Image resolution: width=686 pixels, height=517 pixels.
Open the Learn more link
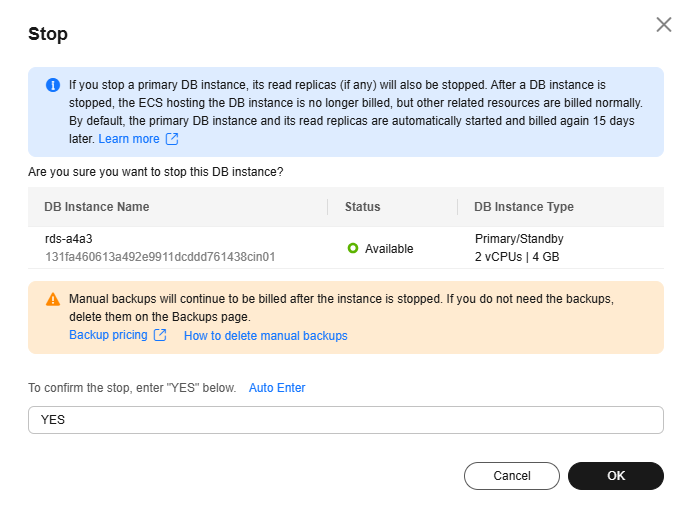click(x=129, y=139)
